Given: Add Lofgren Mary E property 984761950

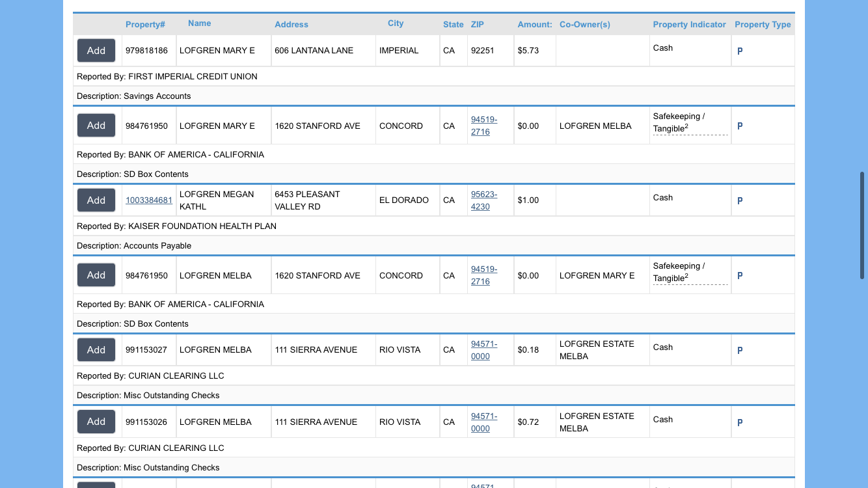Looking at the screenshot, I should pos(96,126).
